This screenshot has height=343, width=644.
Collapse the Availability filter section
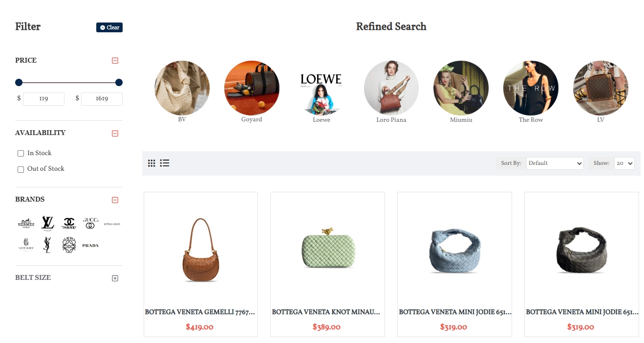pyautogui.click(x=115, y=133)
